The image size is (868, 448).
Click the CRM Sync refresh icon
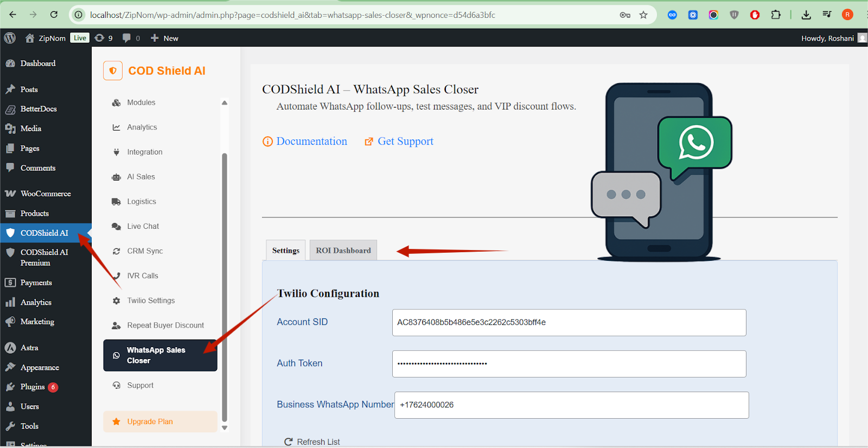[x=116, y=251]
